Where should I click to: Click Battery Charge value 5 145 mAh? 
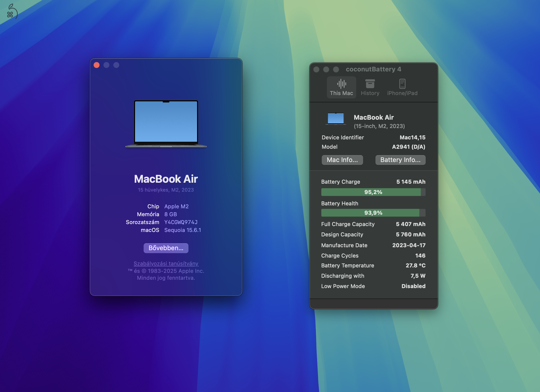point(411,182)
